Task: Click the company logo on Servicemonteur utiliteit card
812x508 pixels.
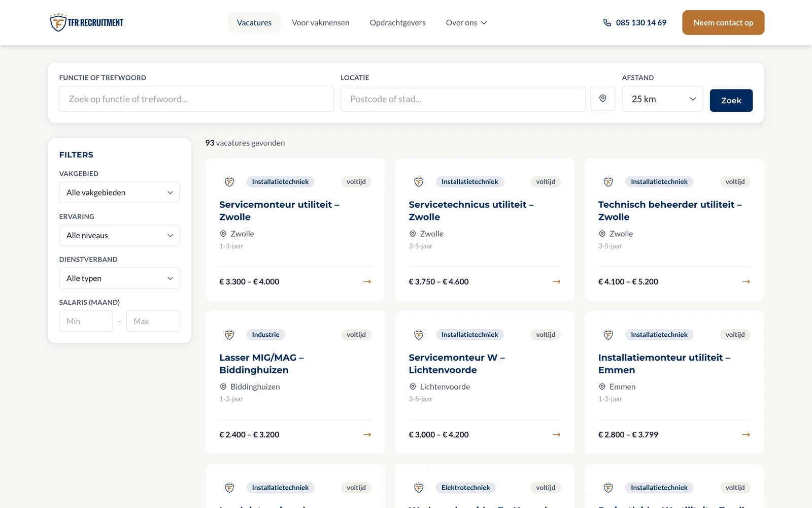Action: pos(229,182)
